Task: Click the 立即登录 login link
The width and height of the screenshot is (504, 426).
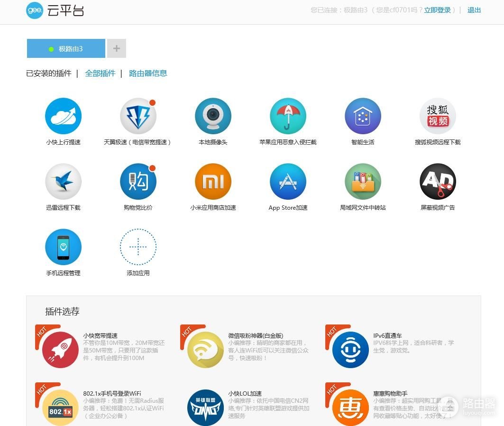Action: point(437,10)
